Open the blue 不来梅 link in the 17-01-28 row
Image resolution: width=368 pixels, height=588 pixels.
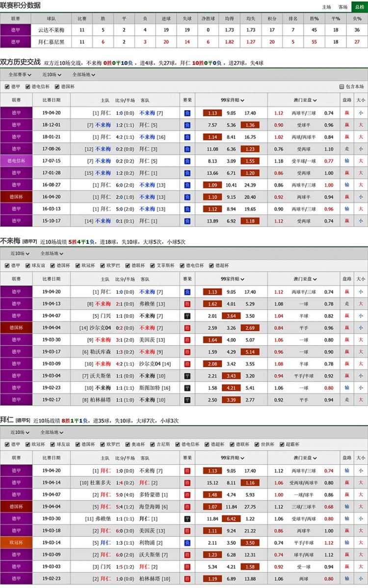tap(103, 173)
